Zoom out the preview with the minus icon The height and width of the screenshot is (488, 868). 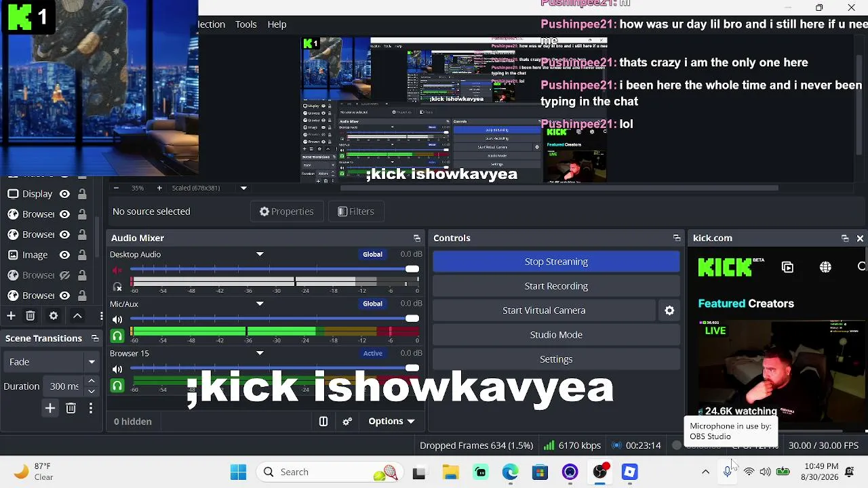tap(116, 188)
